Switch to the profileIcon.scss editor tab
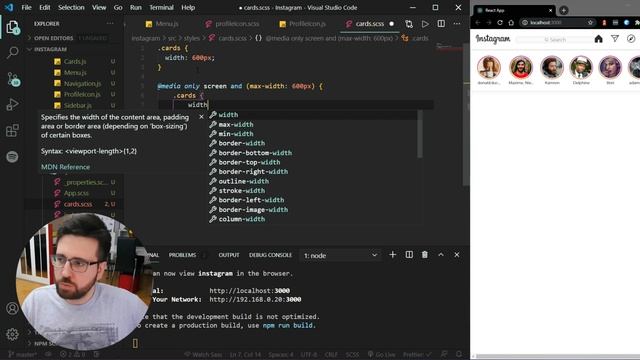The image size is (640, 360). 233,24
